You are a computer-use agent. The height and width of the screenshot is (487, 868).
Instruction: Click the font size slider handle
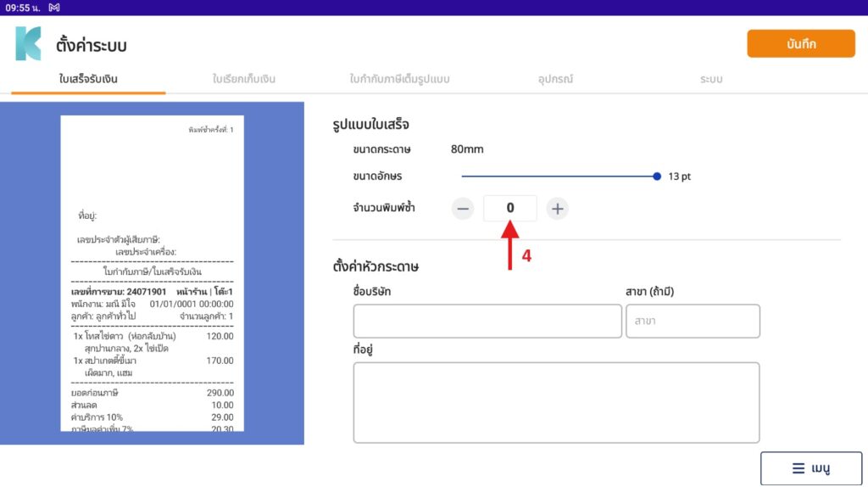tap(657, 176)
